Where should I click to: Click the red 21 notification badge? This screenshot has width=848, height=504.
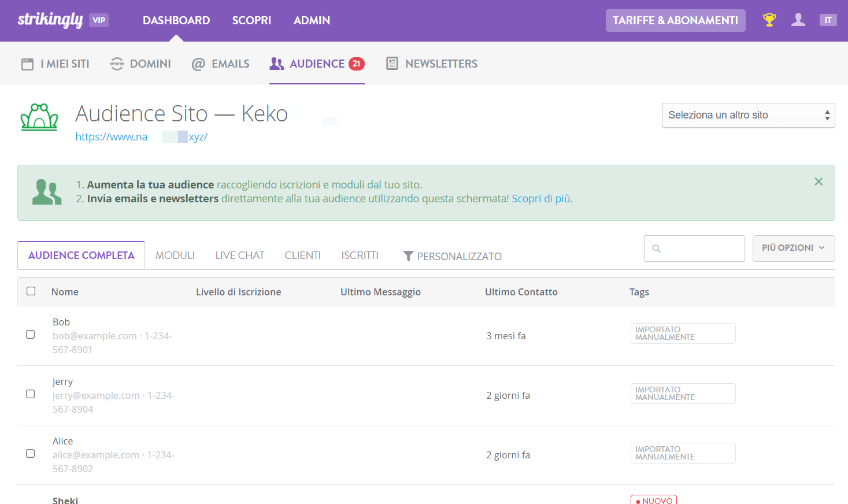357,64
